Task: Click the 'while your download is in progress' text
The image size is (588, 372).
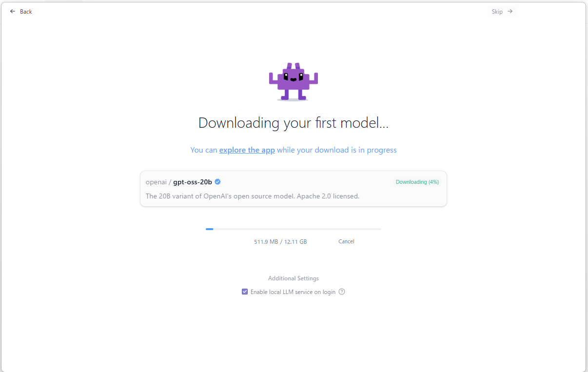Action: tap(337, 150)
